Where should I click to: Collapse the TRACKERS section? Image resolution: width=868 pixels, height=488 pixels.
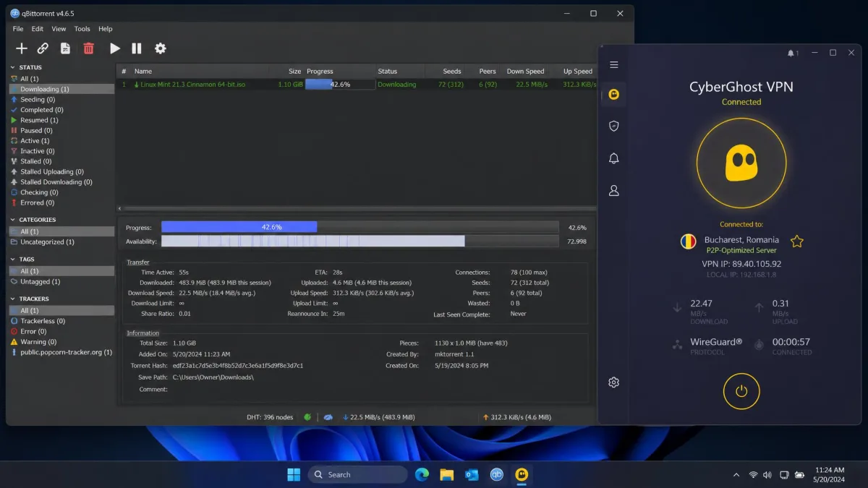[12, 299]
